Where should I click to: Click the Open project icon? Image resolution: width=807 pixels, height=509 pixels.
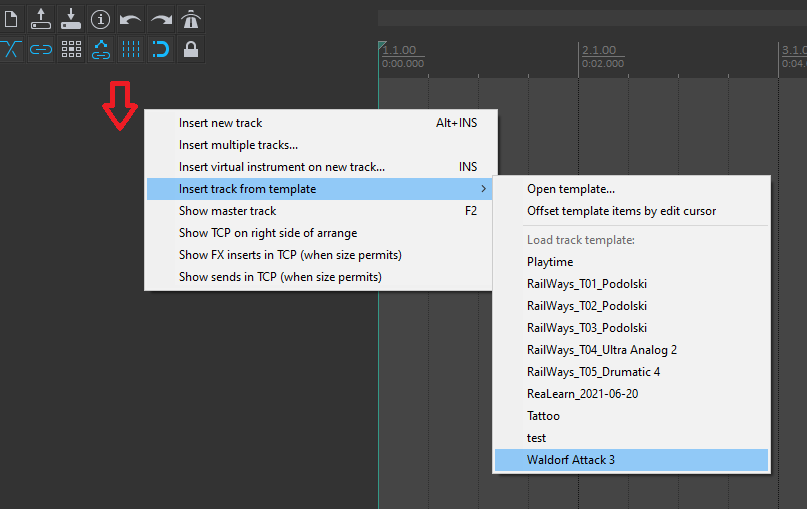[x=41, y=18]
